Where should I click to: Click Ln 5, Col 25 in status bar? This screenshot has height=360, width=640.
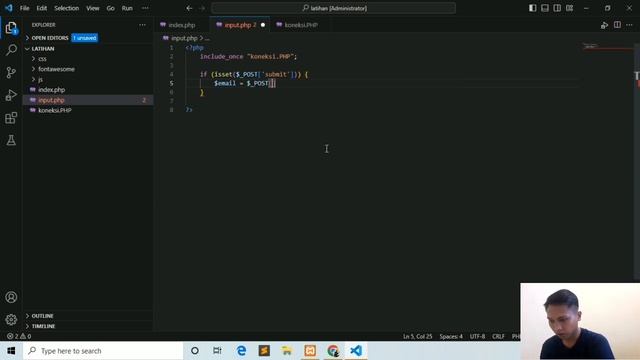coord(418,336)
